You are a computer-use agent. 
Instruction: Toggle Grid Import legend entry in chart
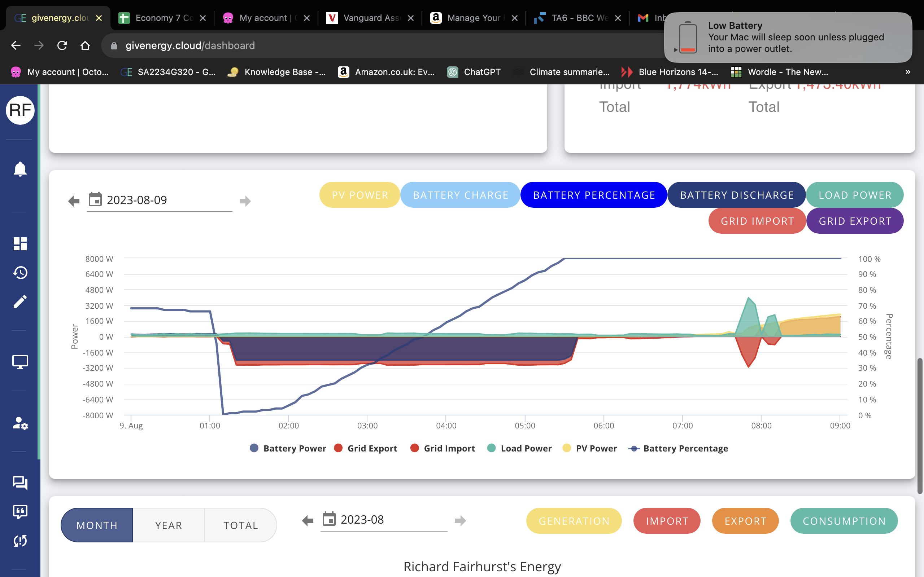443,448
